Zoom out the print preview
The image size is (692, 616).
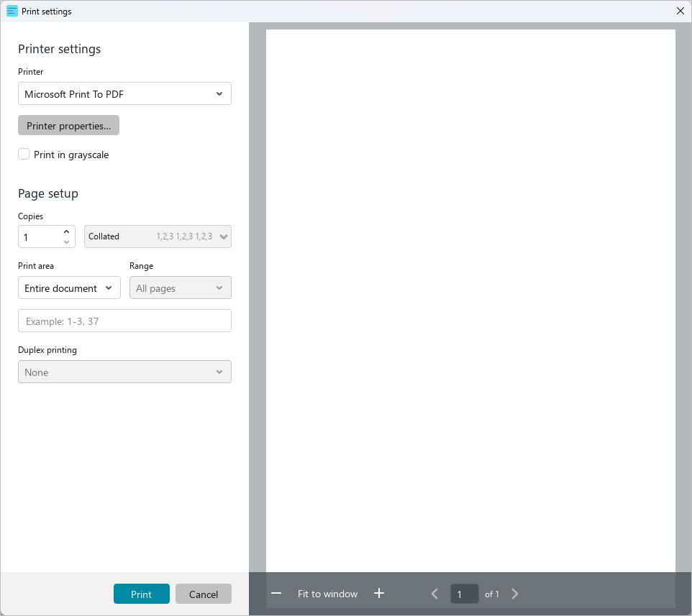click(276, 594)
